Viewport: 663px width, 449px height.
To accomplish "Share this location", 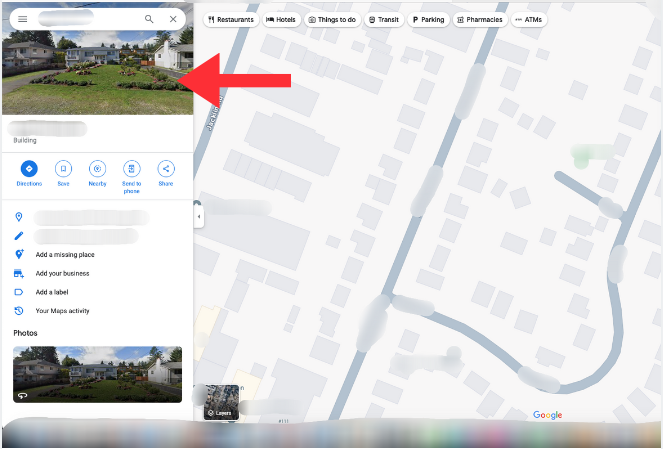I will (x=166, y=173).
